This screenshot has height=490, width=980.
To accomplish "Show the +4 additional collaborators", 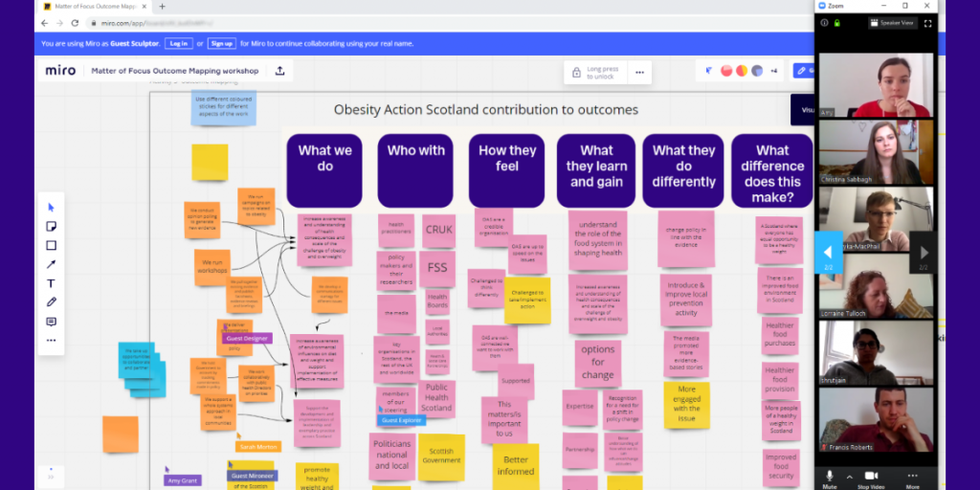I will tap(773, 71).
